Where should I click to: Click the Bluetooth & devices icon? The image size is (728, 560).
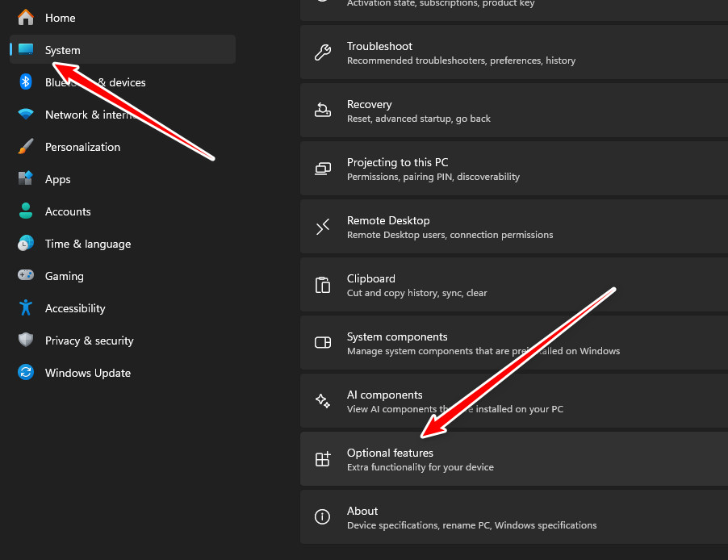pos(24,82)
